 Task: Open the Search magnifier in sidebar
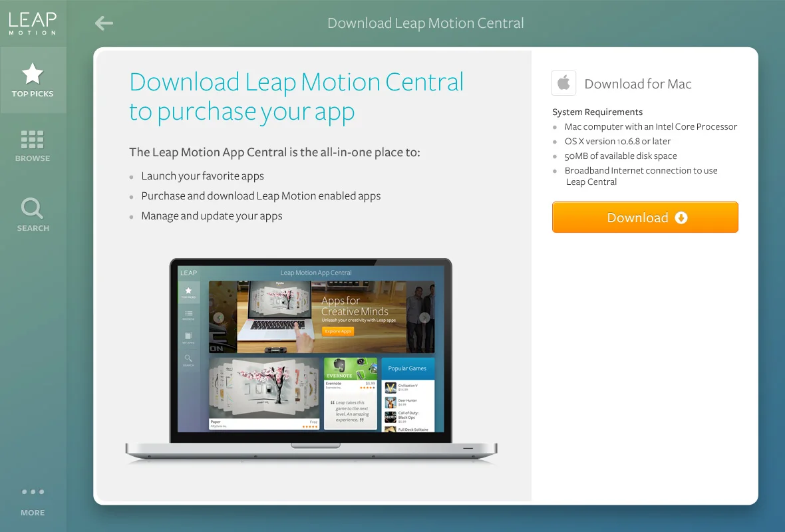33,215
